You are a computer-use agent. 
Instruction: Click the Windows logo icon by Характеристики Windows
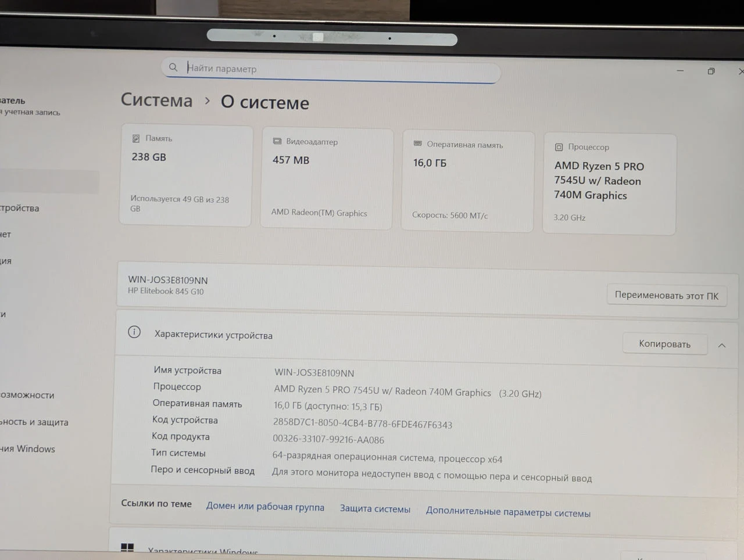tap(127, 547)
